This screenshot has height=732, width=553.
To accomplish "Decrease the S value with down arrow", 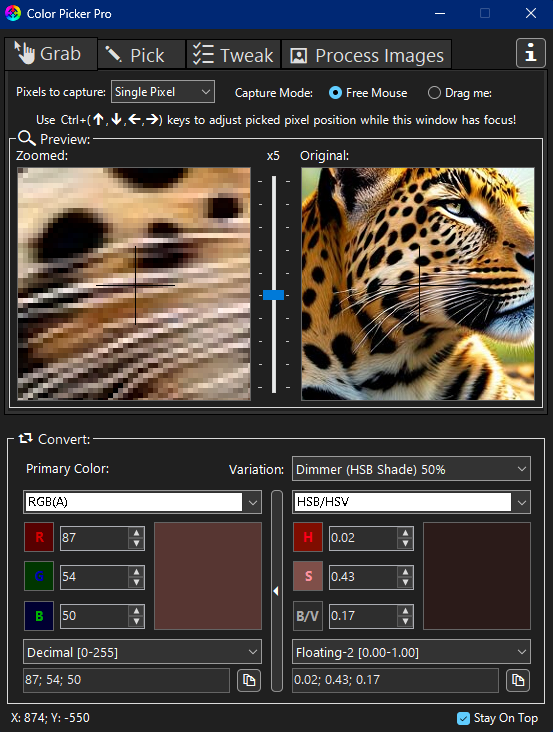I will [405, 582].
